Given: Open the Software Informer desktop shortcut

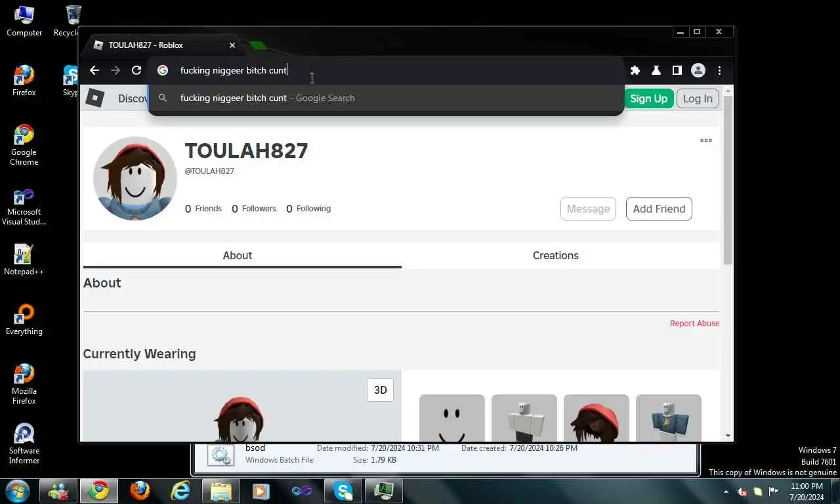Looking at the screenshot, I should pos(24,444).
